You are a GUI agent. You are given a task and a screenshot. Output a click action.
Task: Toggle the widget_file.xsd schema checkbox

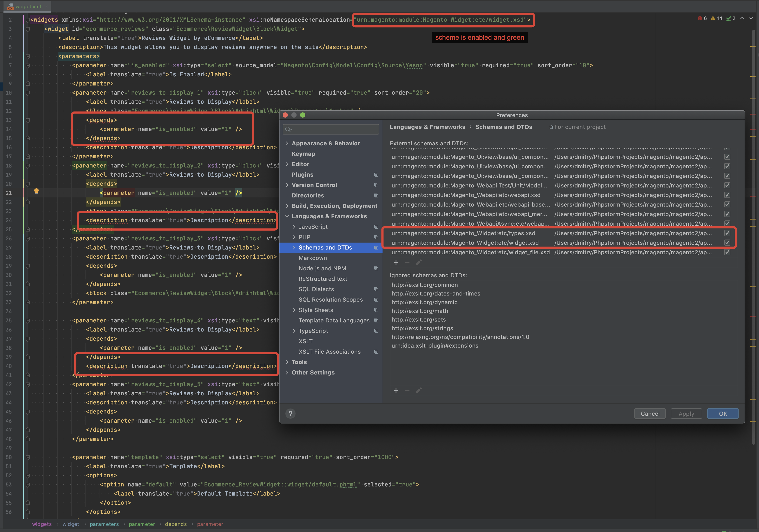pyautogui.click(x=727, y=252)
